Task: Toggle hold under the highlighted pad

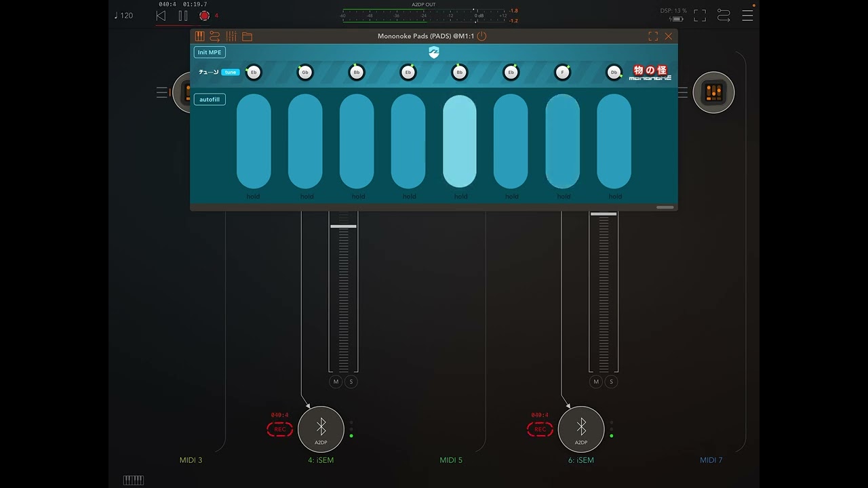Action: 461,197
